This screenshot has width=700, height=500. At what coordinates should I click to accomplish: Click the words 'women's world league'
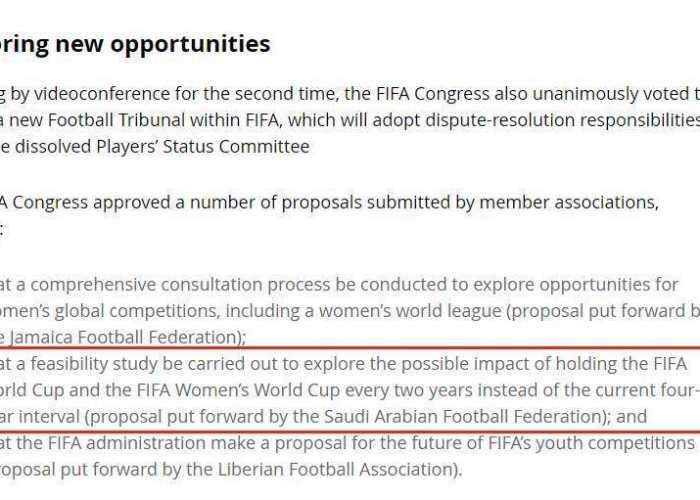410,311
